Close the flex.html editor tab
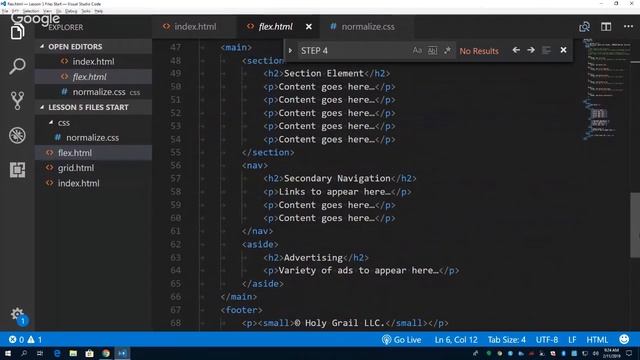This screenshot has height=360, width=640. tap(309, 27)
